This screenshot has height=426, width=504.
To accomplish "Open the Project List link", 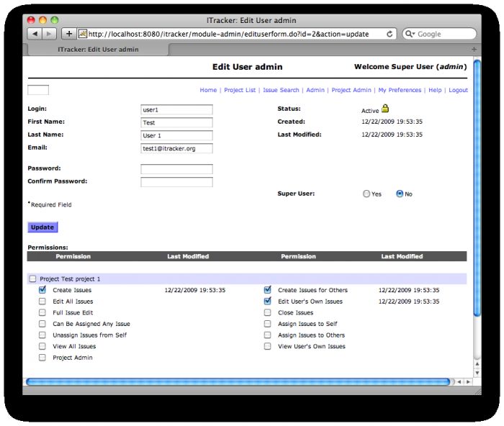I will click(x=240, y=90).
